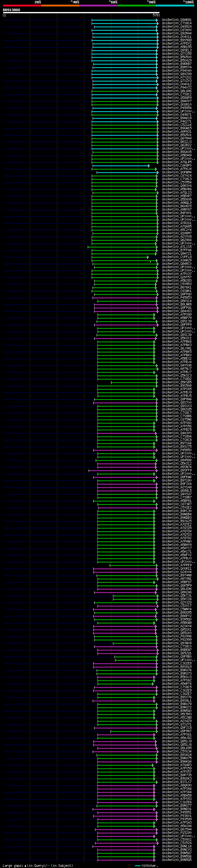Select the UniRef100_A7PS89 label
The image size is (197, 868).
coord(177,314)
